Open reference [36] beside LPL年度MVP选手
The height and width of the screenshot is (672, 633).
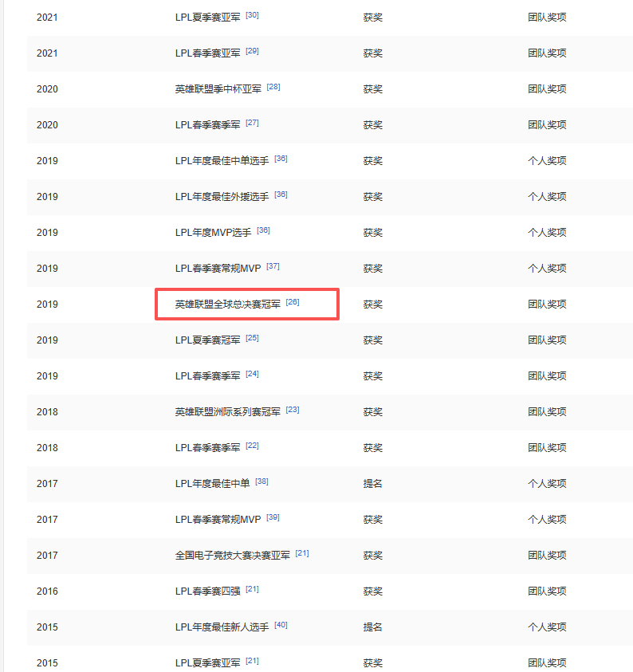coord(263,230)
